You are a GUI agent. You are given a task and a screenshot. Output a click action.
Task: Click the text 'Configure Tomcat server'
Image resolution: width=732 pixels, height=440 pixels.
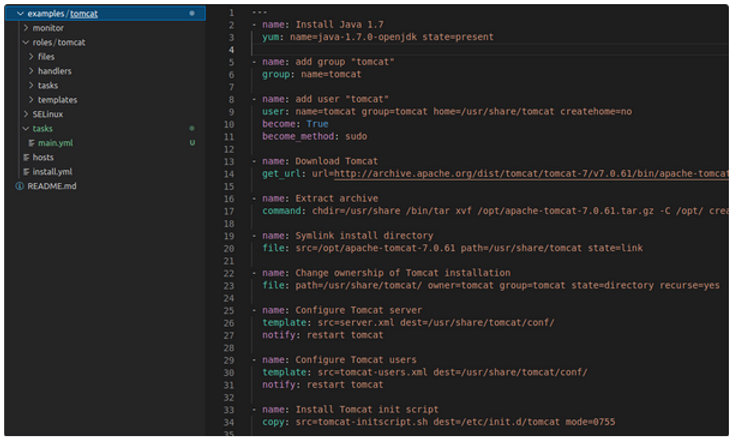(x=359, y=310)
